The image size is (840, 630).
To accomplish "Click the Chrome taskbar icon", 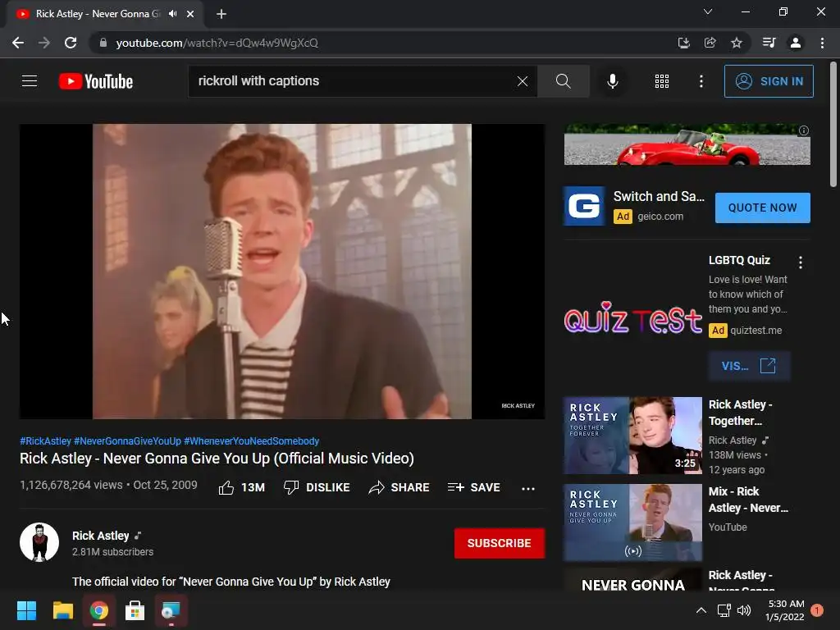I will (x=98, y=610).
